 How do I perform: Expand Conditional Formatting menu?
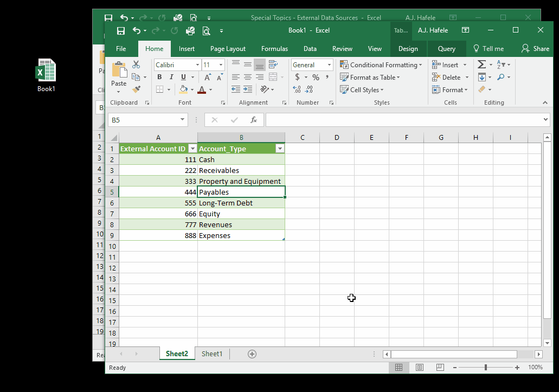(x=381, y=65)
